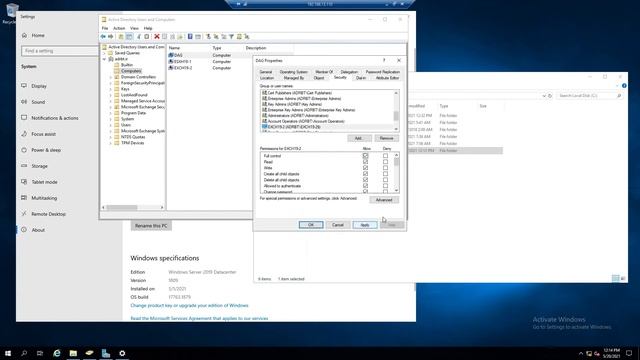Image resolution: width=640 pixels, height=360 pixels.
Task: Click Search Local Disk box in Explorer
Action: [x=589, y=96]
